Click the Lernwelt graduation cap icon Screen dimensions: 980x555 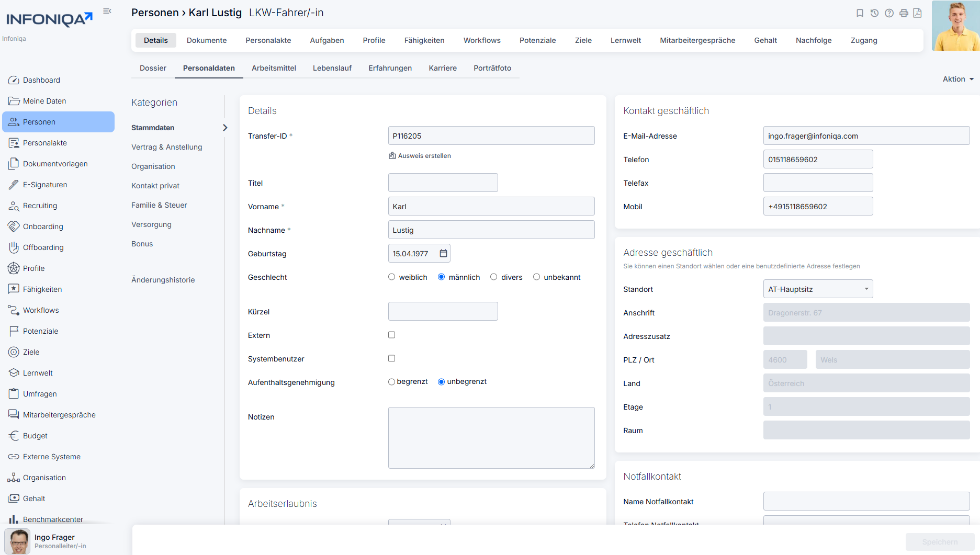[14, 373]
